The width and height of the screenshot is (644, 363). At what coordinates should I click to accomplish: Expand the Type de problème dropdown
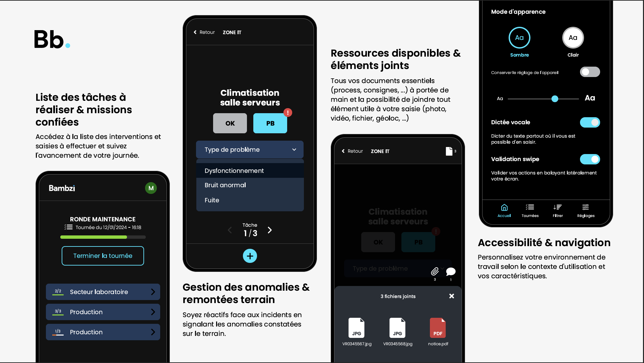(250, 149)
